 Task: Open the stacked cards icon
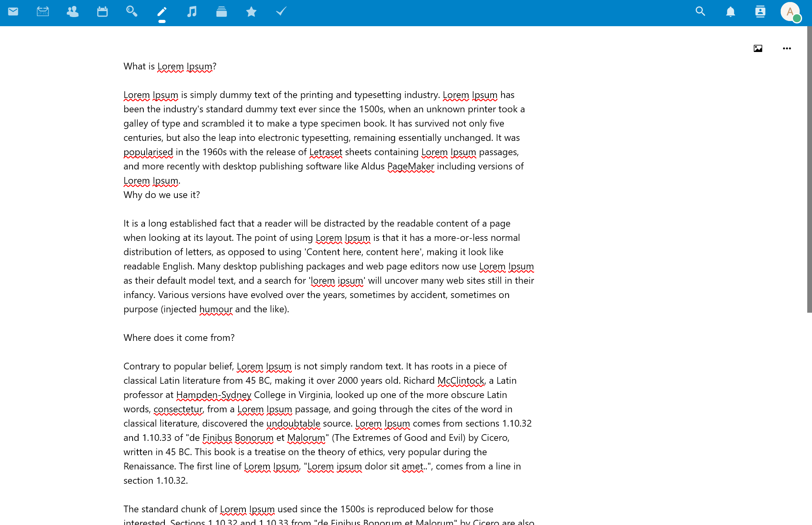tap(221, 12)
